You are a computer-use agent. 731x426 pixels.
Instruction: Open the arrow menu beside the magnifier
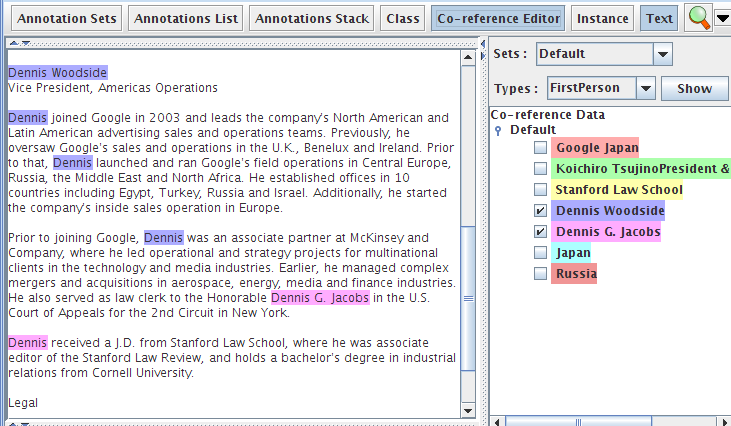(723, 18)
